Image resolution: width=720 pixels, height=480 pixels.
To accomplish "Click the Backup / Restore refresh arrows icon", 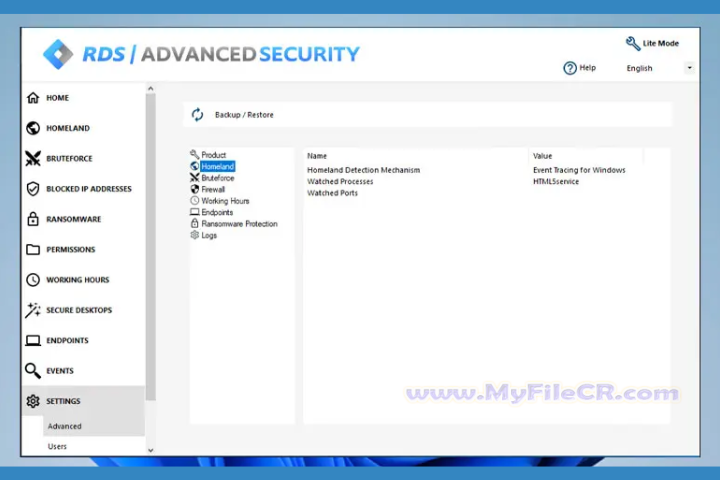I will 197,114.
